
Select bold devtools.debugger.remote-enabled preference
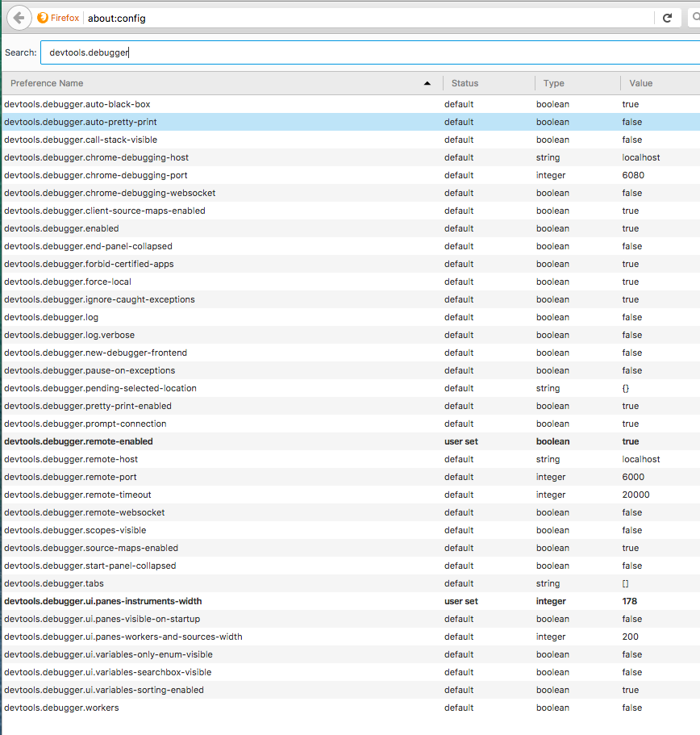351,441
